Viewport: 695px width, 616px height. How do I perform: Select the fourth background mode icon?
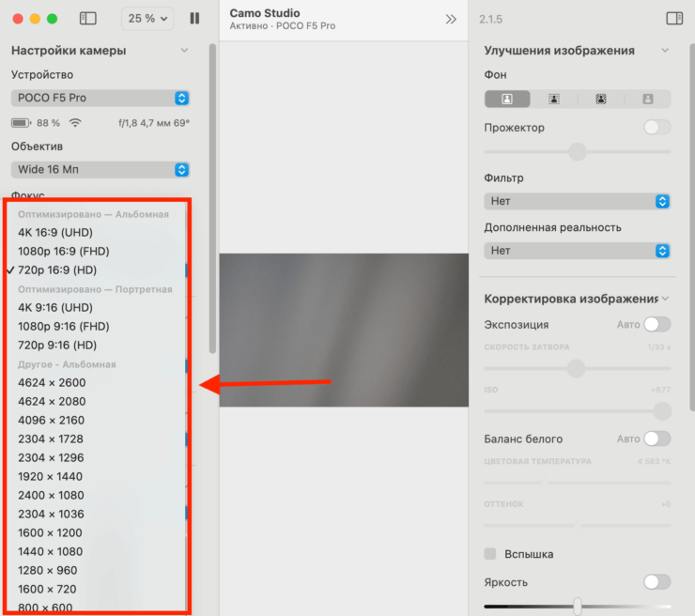pos(647,99)
